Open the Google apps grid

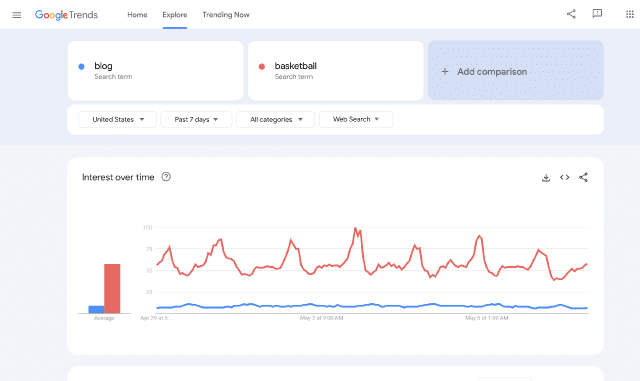[630, 14]
